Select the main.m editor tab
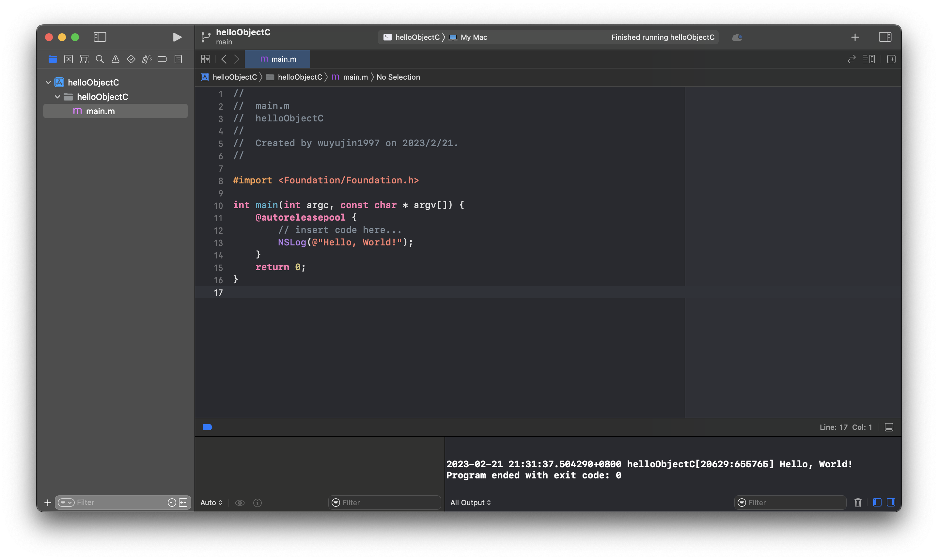Image resolution: width=938 pixels, height=560 pixels. (x=278, y=59)
